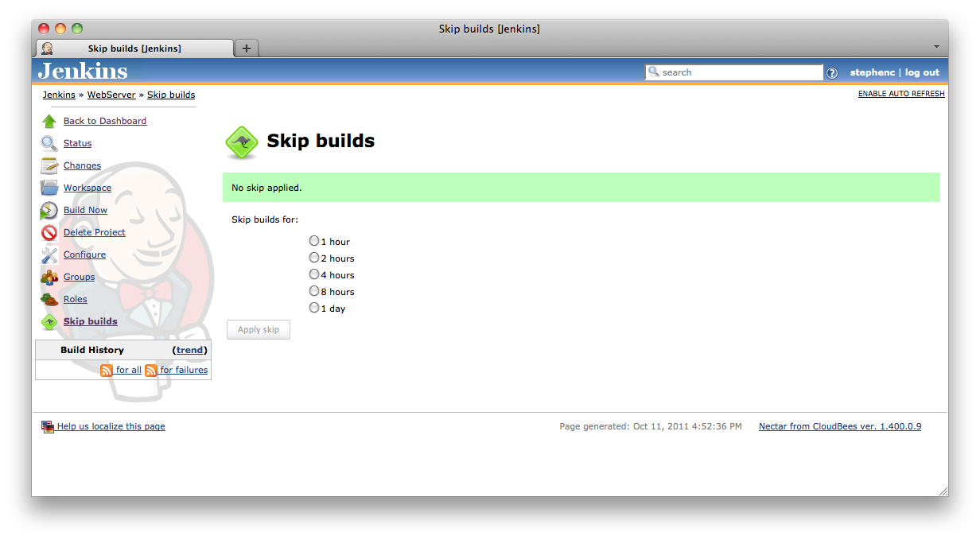
Task: Click into the search input field
Action: tap(733, 72)
